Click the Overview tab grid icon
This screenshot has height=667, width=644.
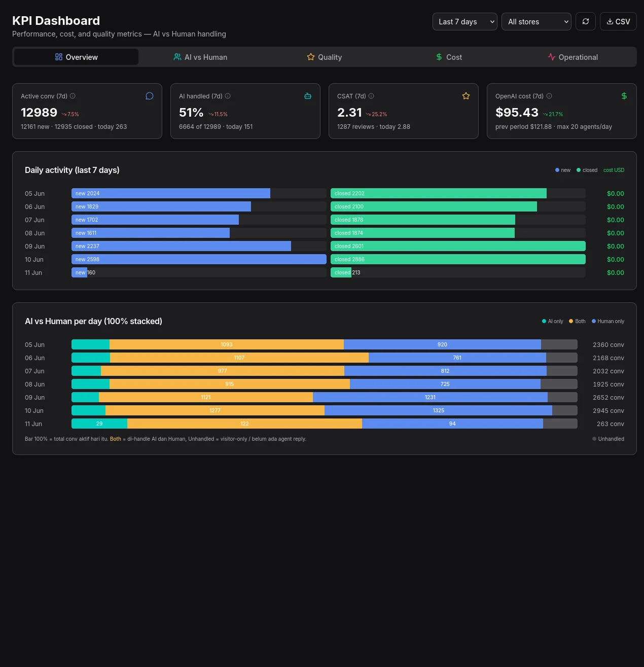[x=59, y=57]
